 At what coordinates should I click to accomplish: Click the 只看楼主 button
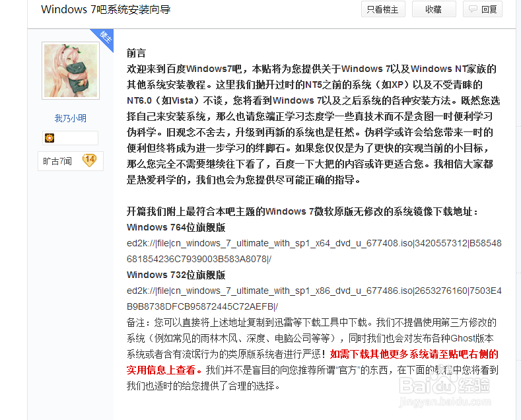[x=383, y=9]
